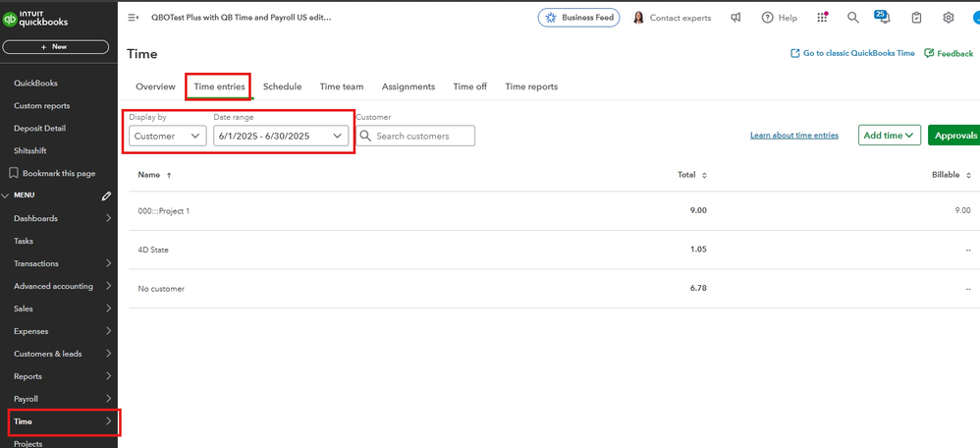Click the QuickBooks logo icon
980x448 pixels.
[10, 20]
